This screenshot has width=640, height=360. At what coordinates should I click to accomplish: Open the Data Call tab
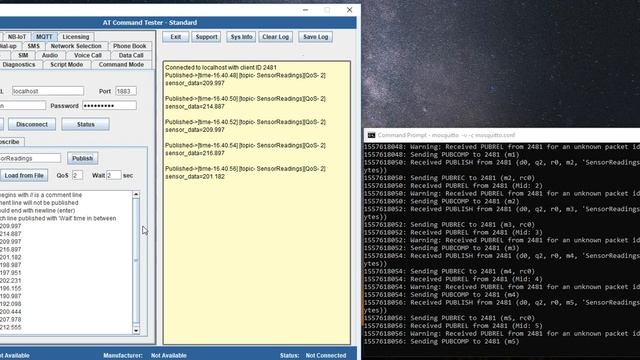tap(131, 56)
